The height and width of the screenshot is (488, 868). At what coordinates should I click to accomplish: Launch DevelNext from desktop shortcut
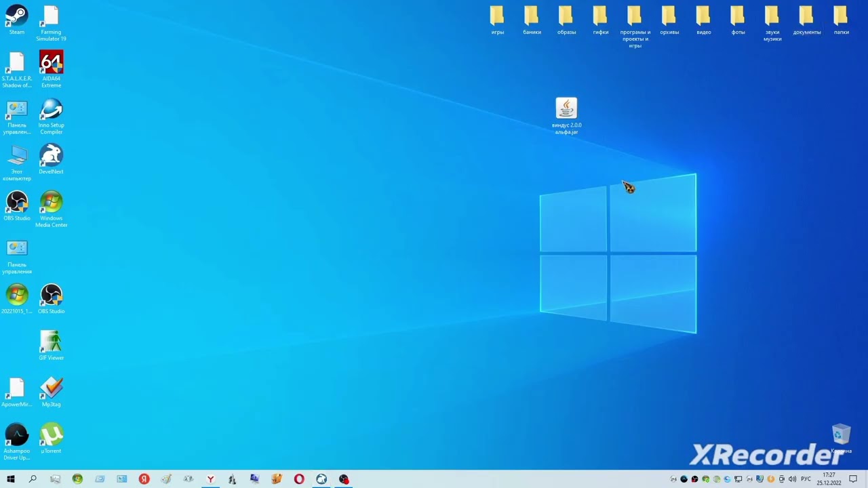pos(52,160)
